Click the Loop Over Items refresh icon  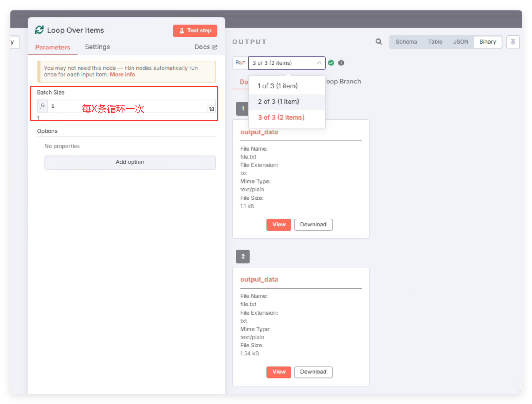(x=39, y=30)
